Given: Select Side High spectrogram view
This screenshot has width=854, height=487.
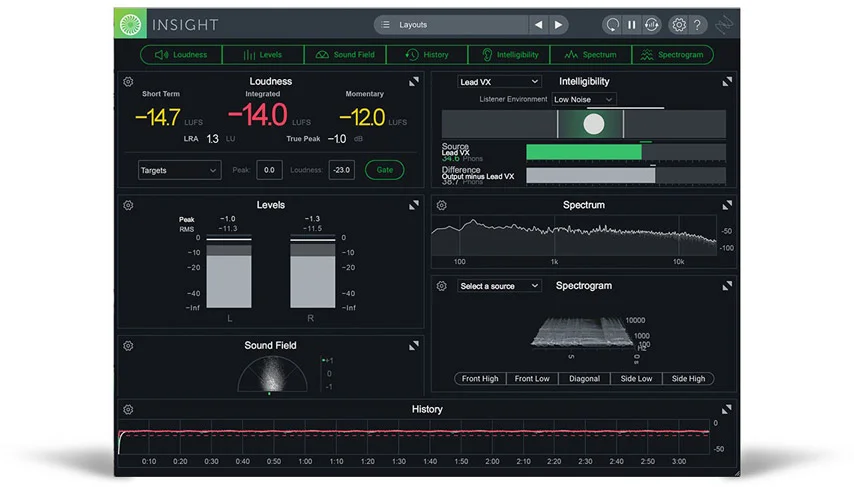Looking at the screenshot, I should 688,379.
